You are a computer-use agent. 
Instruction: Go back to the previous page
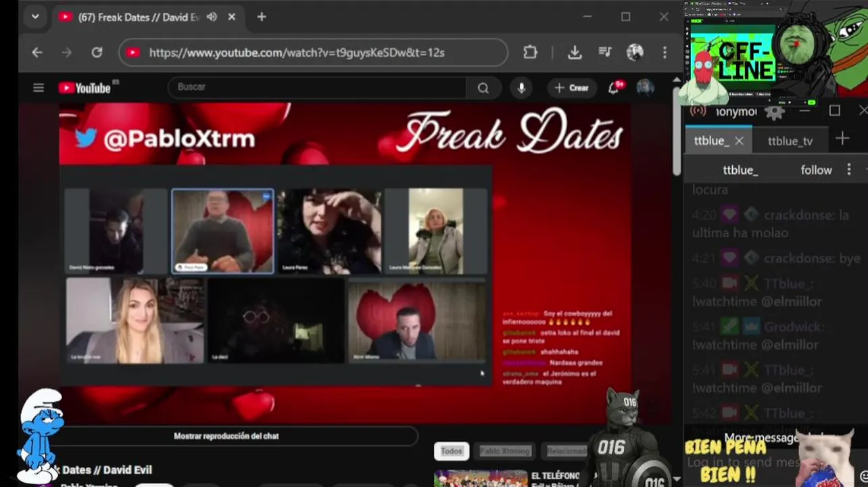click(37, 52)
